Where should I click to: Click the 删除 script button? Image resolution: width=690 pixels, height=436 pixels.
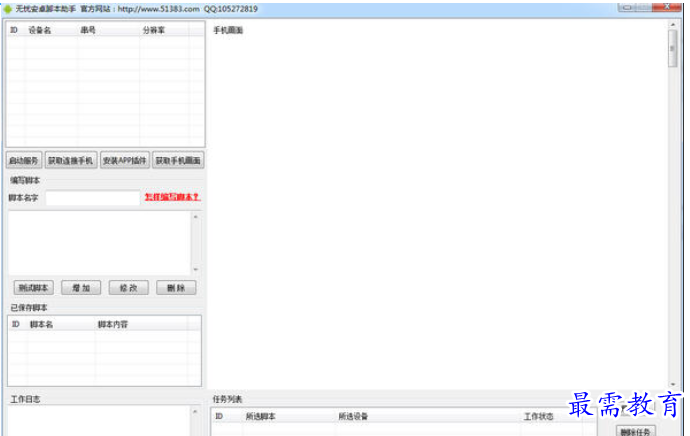click(176, 288)
